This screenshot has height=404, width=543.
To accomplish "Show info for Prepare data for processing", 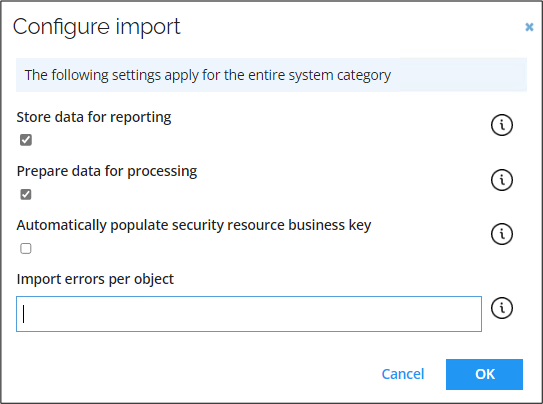I will (x=502, y=180).
